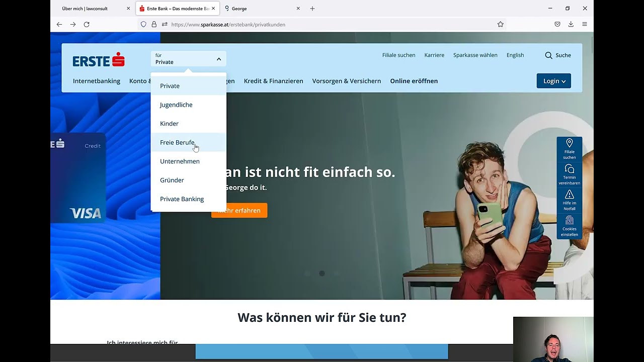Viewport: 644px width, 362px height.
Task: Reload the page with the refresh icon
Action: (87, 24)
